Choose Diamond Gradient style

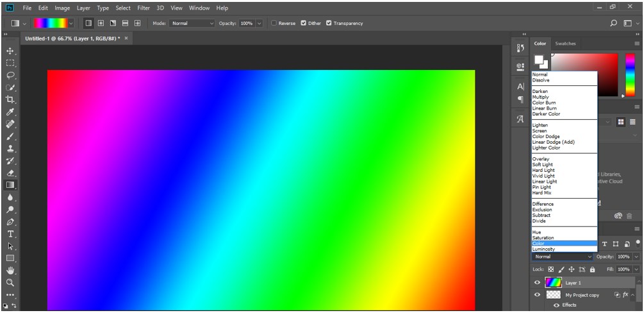point(138,24)
